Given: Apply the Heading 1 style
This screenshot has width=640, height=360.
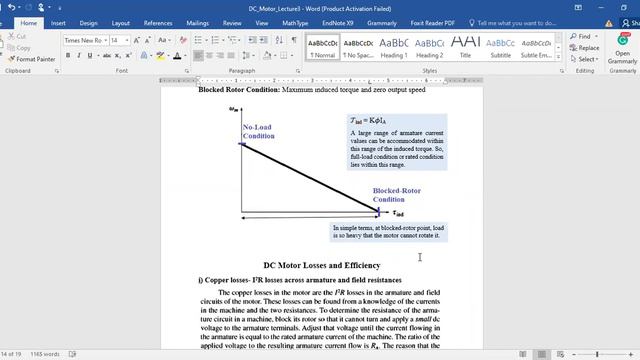Looking at the screenshot, I should pos(394,48).
